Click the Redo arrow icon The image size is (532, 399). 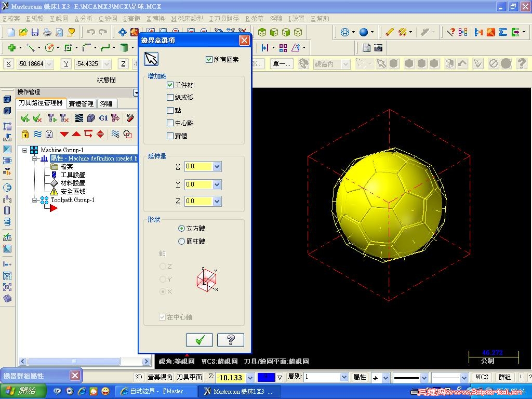click(x=103, y=32)
